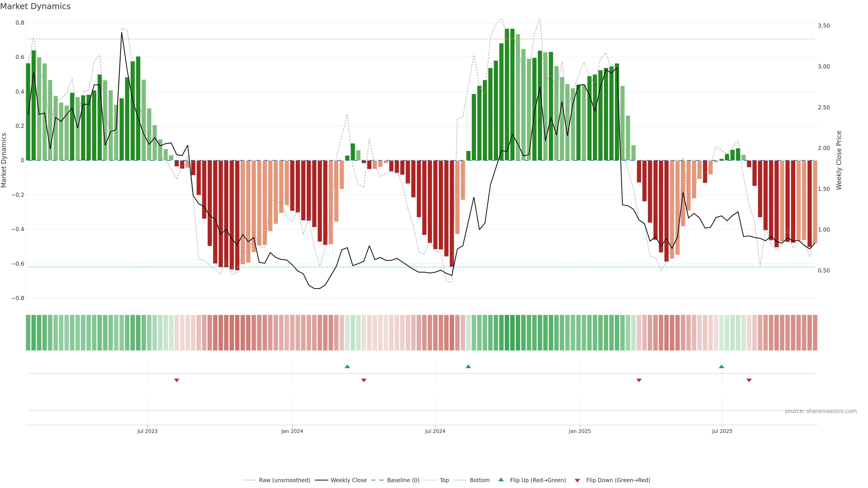This screenshot has height=488, width=868.
Task: Click the Market Dynamics chart title
Action: 35,6
